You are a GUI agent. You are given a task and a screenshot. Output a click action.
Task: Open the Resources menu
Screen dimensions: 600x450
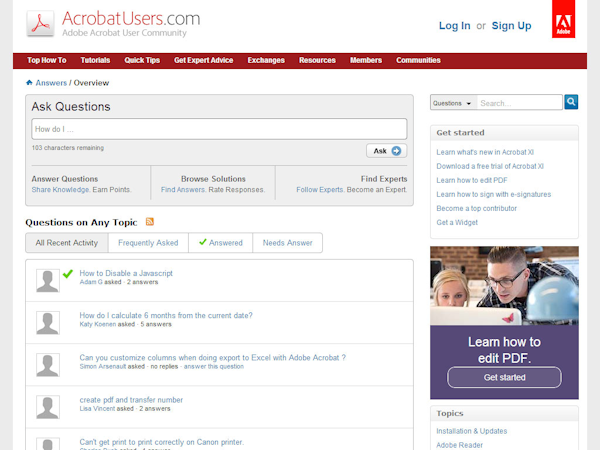click(x=317, y=60)
